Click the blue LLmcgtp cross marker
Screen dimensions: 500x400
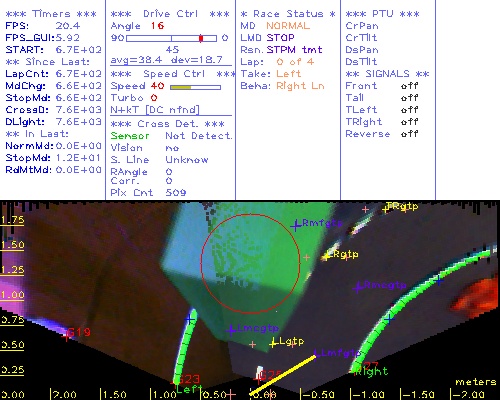231,330
